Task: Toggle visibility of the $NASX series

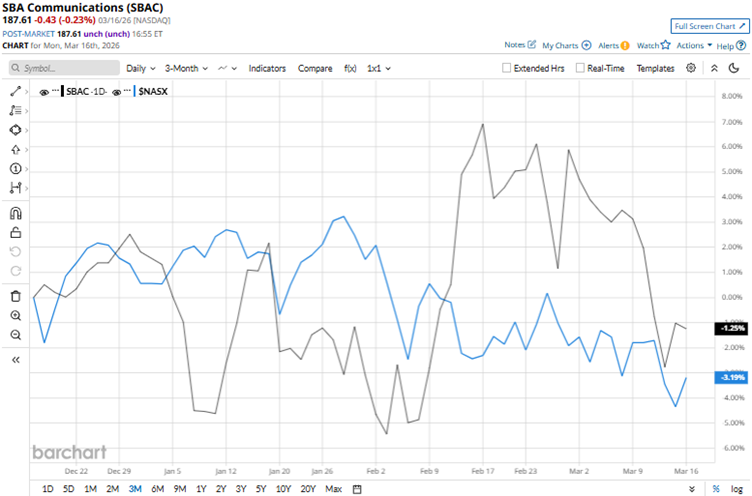Action: 117,92
